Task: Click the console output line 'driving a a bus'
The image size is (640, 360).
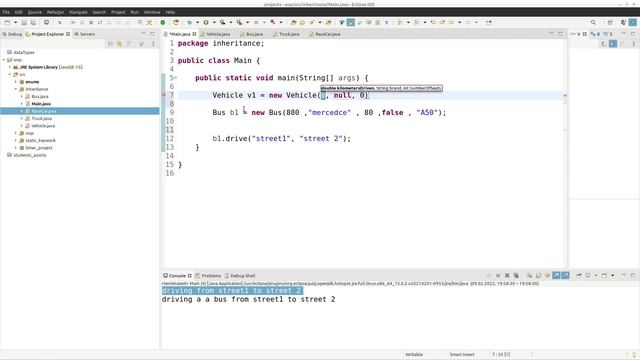Action: [x=248, y=299]
